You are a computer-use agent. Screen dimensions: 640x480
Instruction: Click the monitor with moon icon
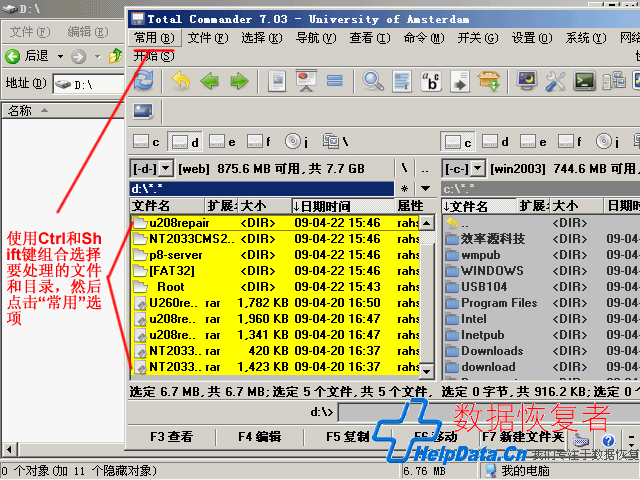pos(527,81)
